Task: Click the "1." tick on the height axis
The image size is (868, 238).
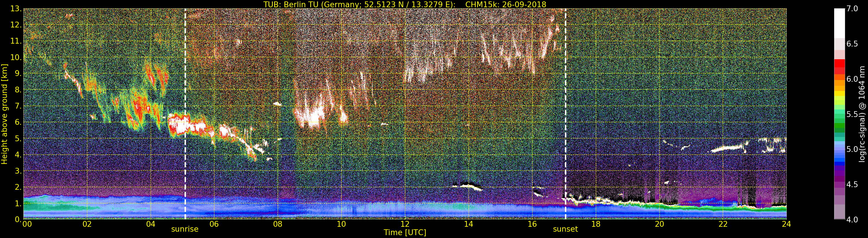Action: [x=18, y=203]
